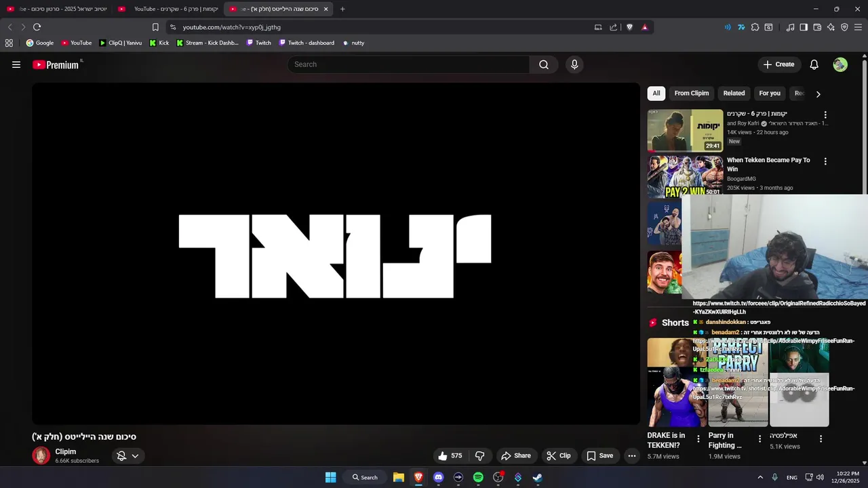The width and height of the screenshot is (868, 488).
Task: Open Spotify from the taskbar
Action: tap(478, 477)
